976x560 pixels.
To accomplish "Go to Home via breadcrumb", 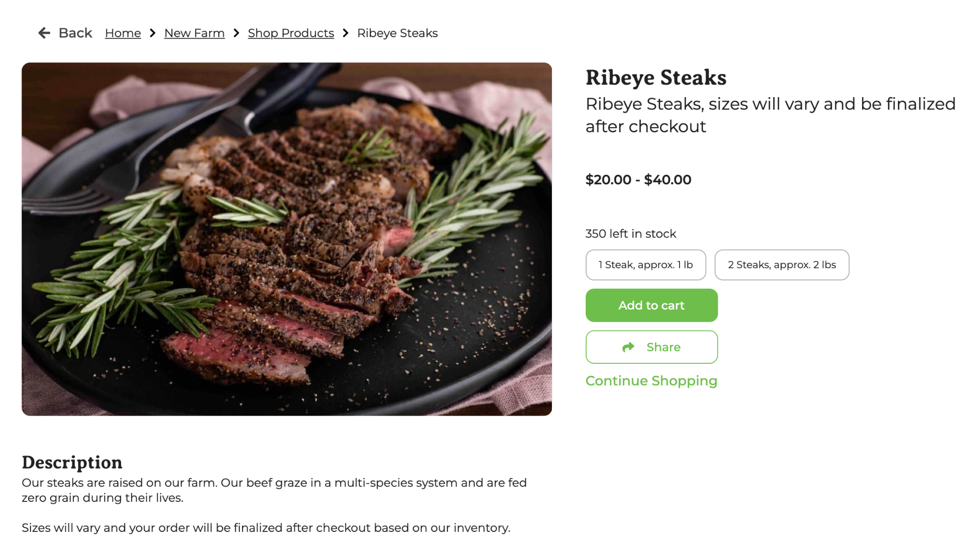I will pos(123,33).
